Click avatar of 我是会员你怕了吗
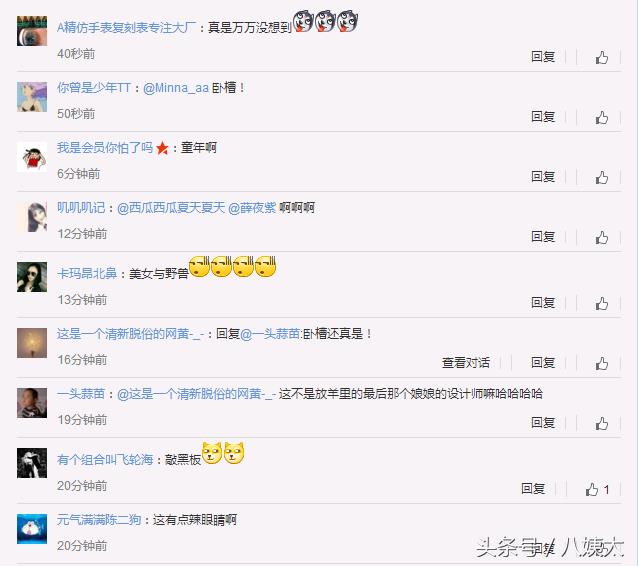Image resolution: width=638 pixels, height=566 pixels. [x=32, y=157]
